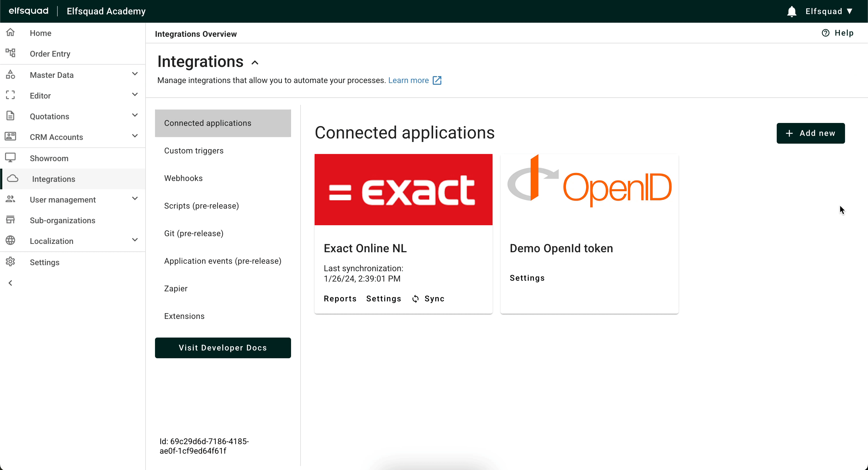Open Sub-organizations menu label
Image resolution: width=868 pixels, height=470 pixels.
click(x=62, y=220)
